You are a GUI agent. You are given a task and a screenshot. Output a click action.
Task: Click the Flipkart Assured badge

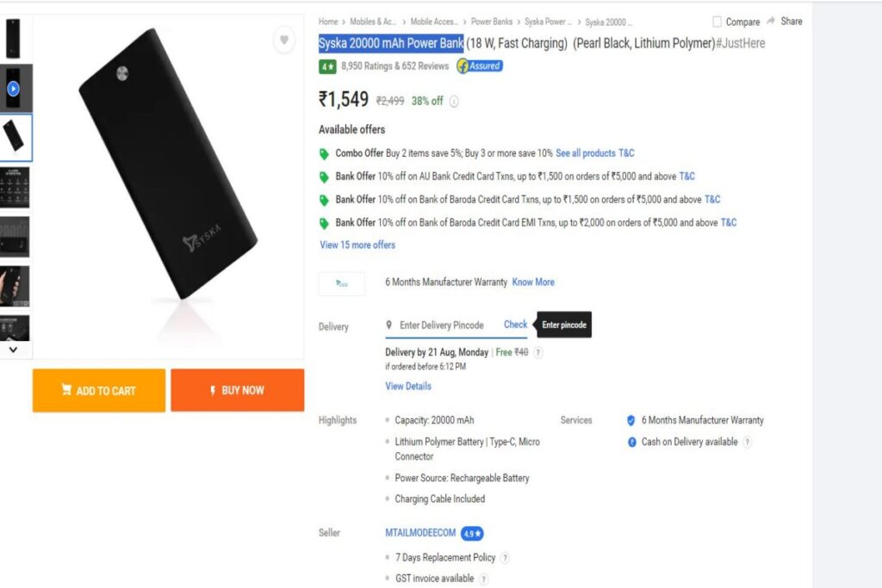[480, 65]
